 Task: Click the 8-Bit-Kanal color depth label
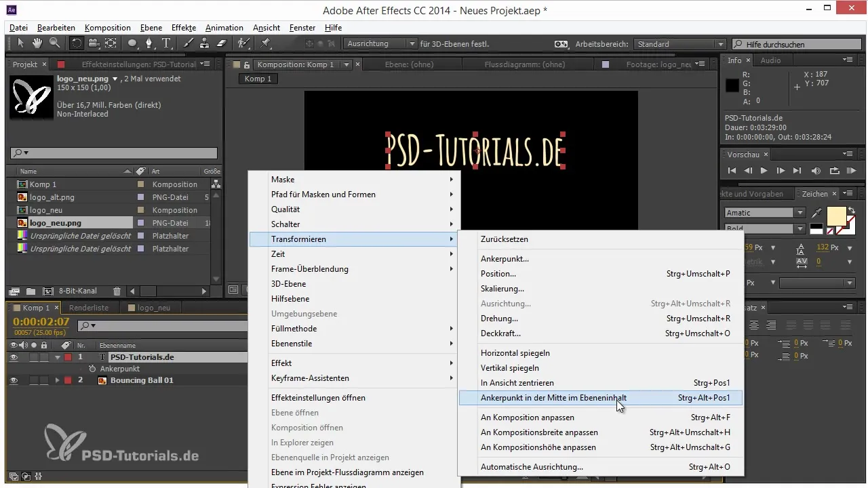(77, 291)
